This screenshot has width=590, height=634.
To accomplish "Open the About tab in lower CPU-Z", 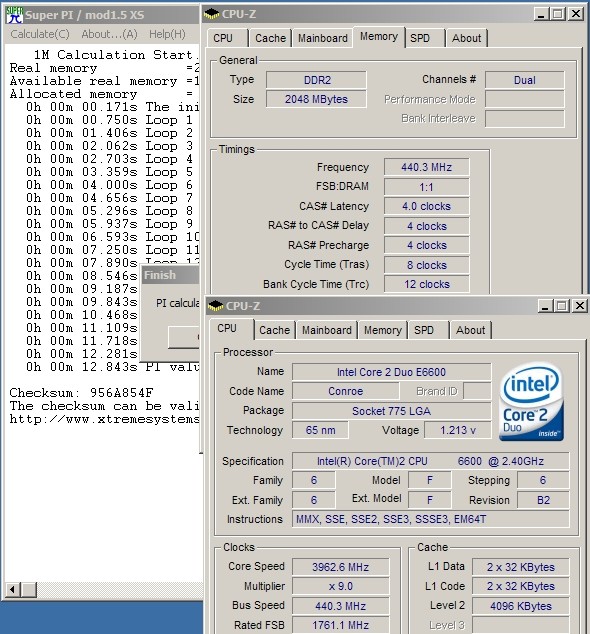I will tap(470, 330).
